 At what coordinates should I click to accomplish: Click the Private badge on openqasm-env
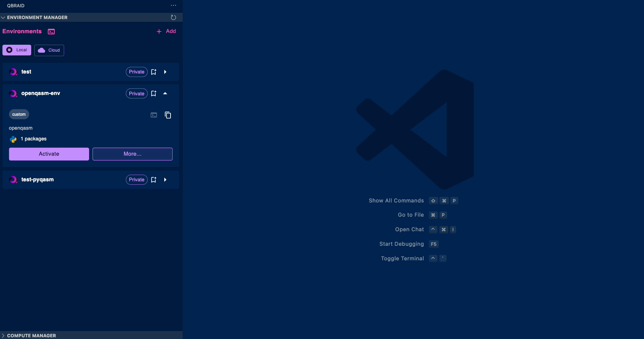click(137, 94)
